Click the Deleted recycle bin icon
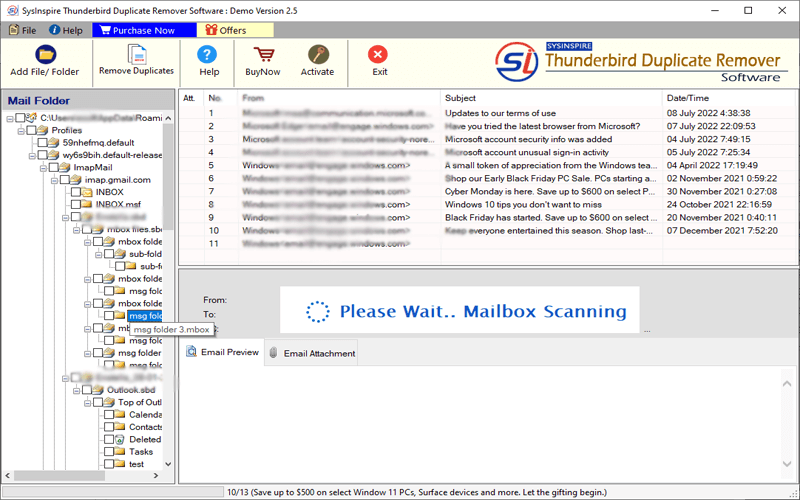The image size is (800, 500). (x=119, y=439)
